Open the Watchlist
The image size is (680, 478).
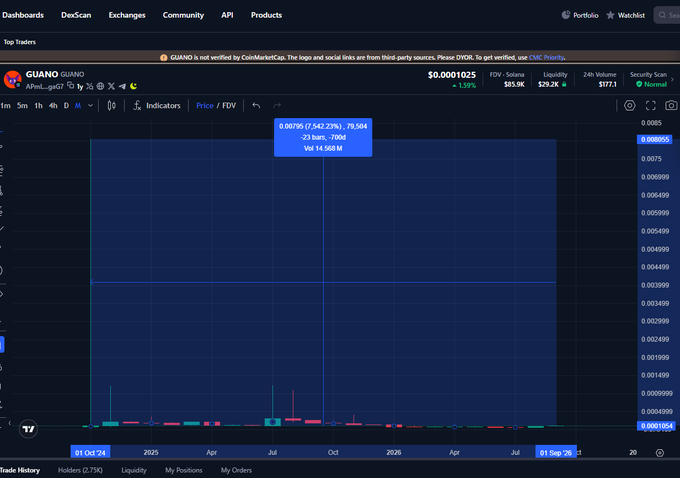pos(625,15)
